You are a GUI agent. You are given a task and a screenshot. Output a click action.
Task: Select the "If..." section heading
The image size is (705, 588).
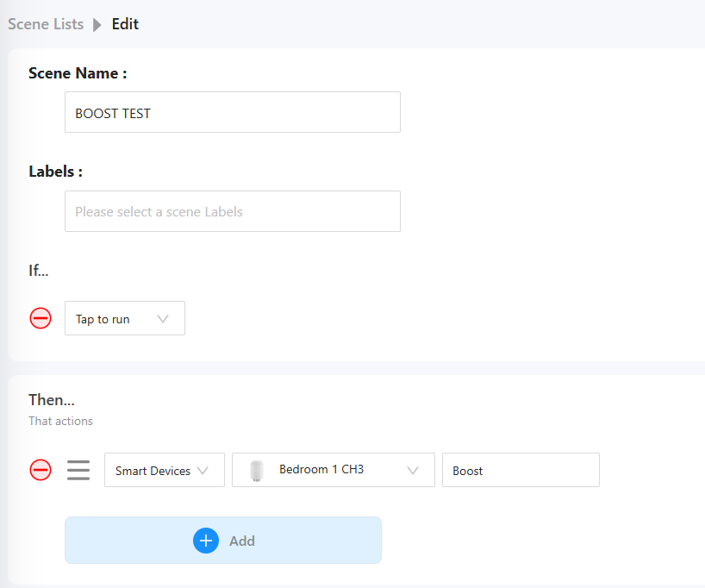click(39, 271)
